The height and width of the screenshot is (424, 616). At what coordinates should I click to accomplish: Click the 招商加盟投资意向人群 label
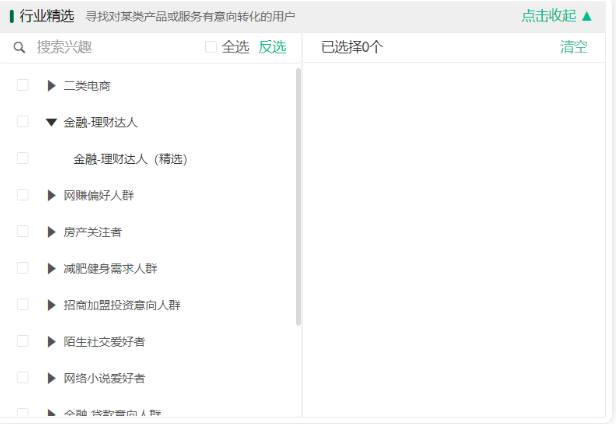click(122, 305)
